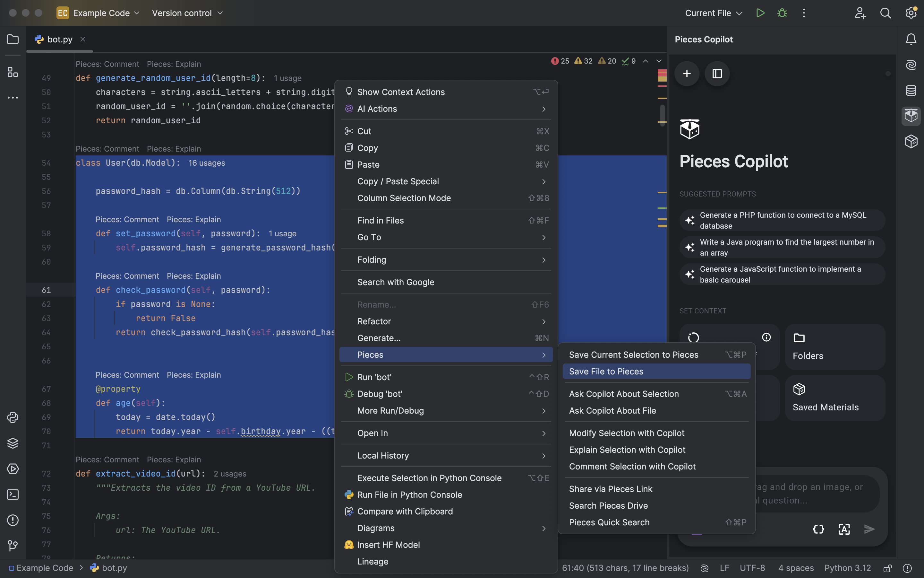Viewport: 924px width, 578px height.
Task: Expand the Go To submenu
Action: pos(446,237)
